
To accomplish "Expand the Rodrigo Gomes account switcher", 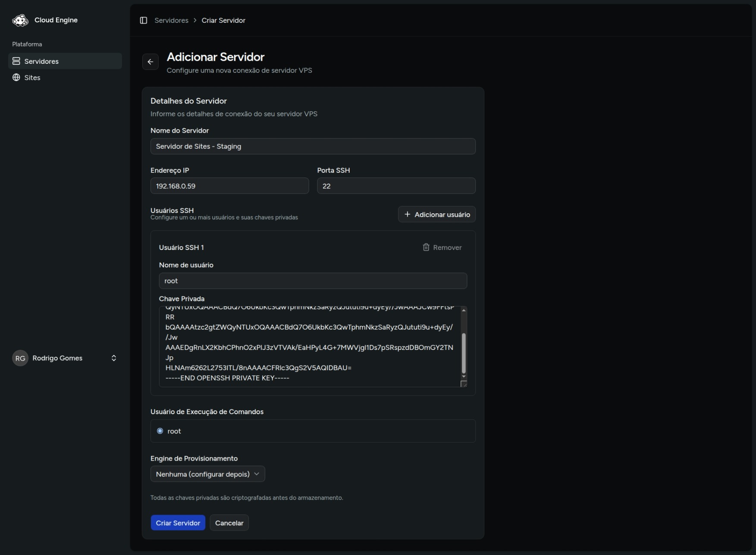I will [x=114, y=358].
